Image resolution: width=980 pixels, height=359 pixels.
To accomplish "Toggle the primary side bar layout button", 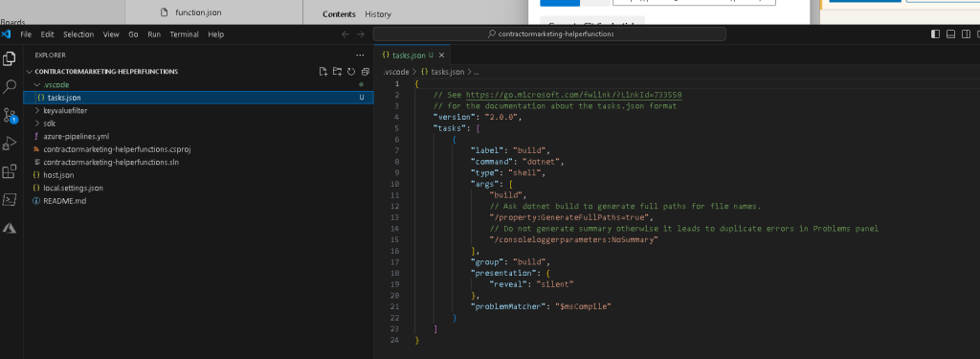I will point(936,34).
